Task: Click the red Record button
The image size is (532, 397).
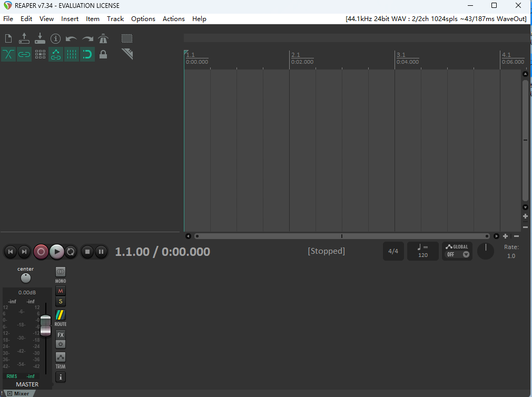Action: point(41,252)
